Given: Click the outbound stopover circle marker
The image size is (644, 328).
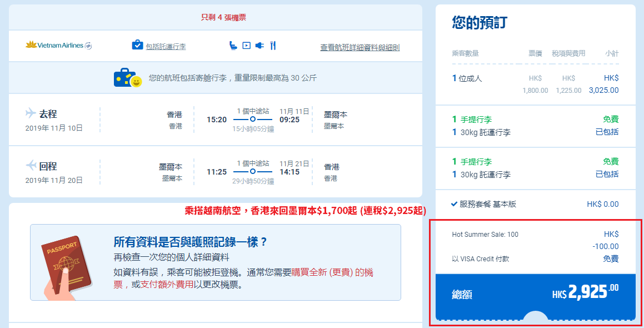Looking at the screenshot, I should click(x=253, y=119).
